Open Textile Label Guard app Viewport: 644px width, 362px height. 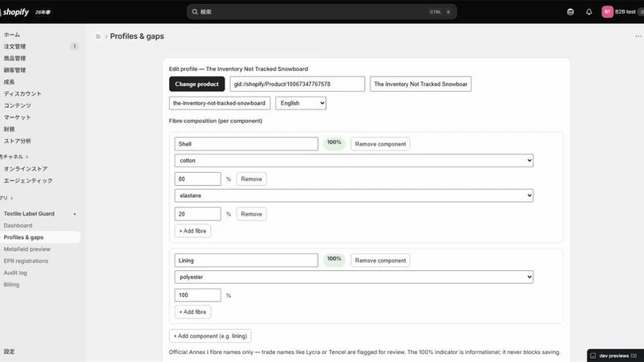[29, 214]
